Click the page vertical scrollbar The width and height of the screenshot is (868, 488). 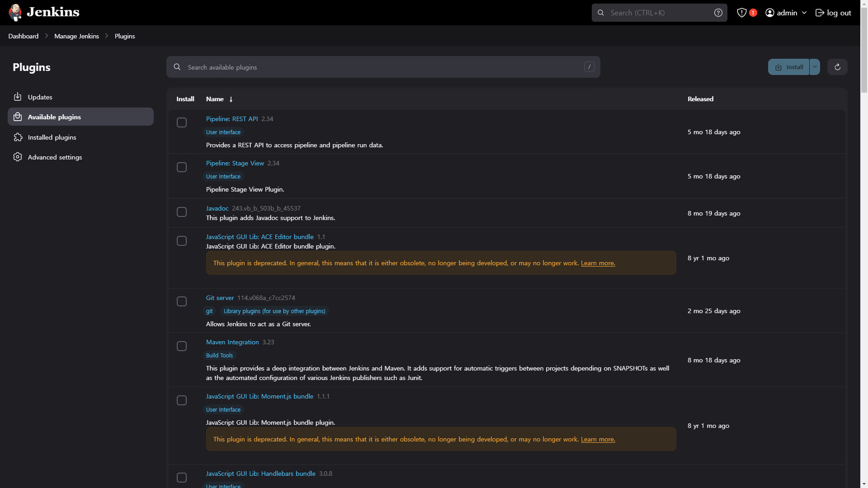coord(864,244)
